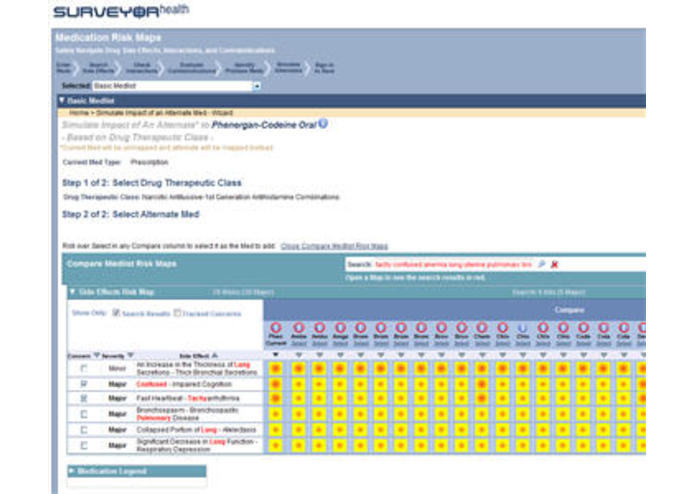695x494 pixels.
Task: Click the Home breadcrumb link
Action: [79, 113]
